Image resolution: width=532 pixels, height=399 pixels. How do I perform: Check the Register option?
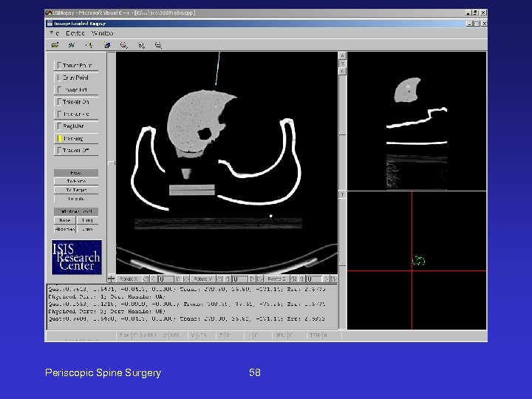(x=58, y=126)
